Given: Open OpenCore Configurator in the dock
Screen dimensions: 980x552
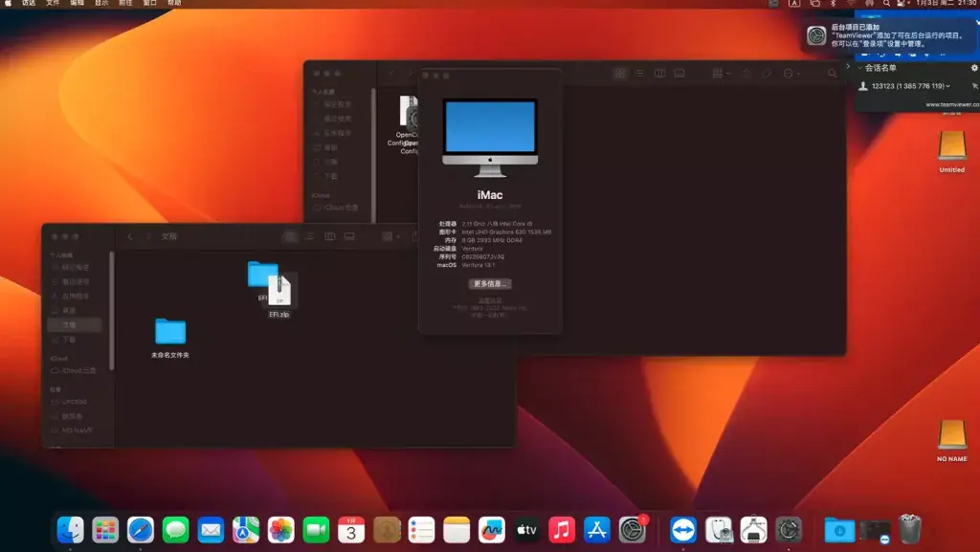Looking at the screenshot, I should tap(789, 530).
